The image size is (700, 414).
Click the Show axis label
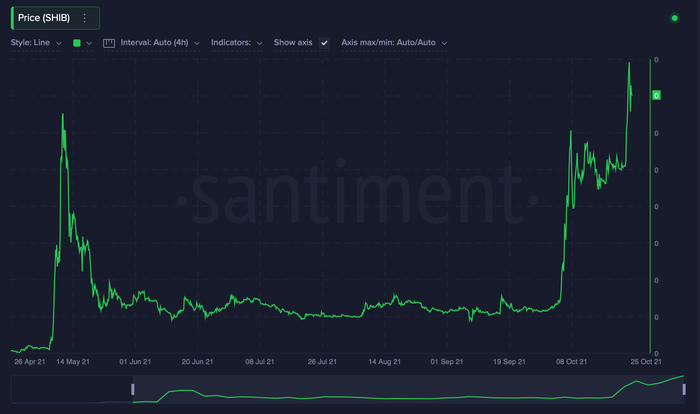point(293,42)
